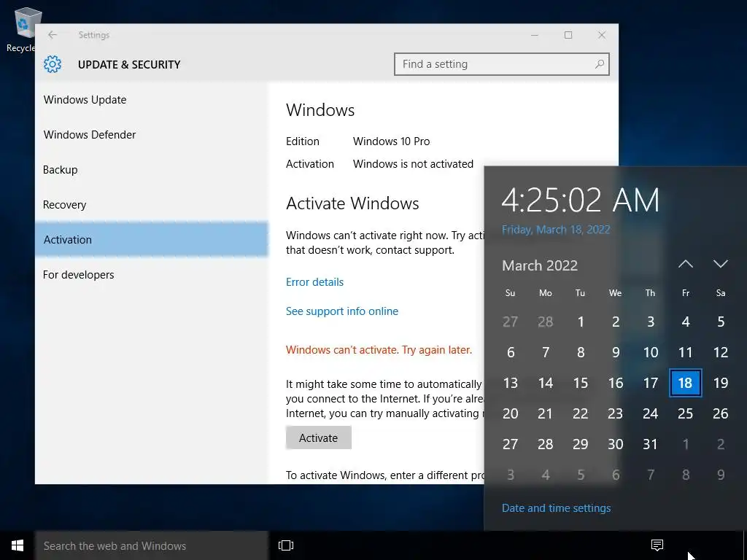Open the Error details link
Screen dimensions: 747x560
314,282
